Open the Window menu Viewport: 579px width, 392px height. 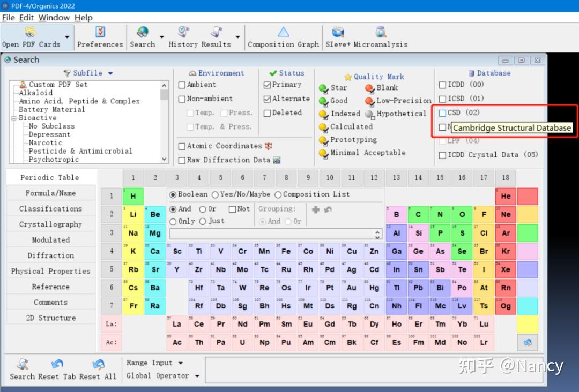pos(53,18)
